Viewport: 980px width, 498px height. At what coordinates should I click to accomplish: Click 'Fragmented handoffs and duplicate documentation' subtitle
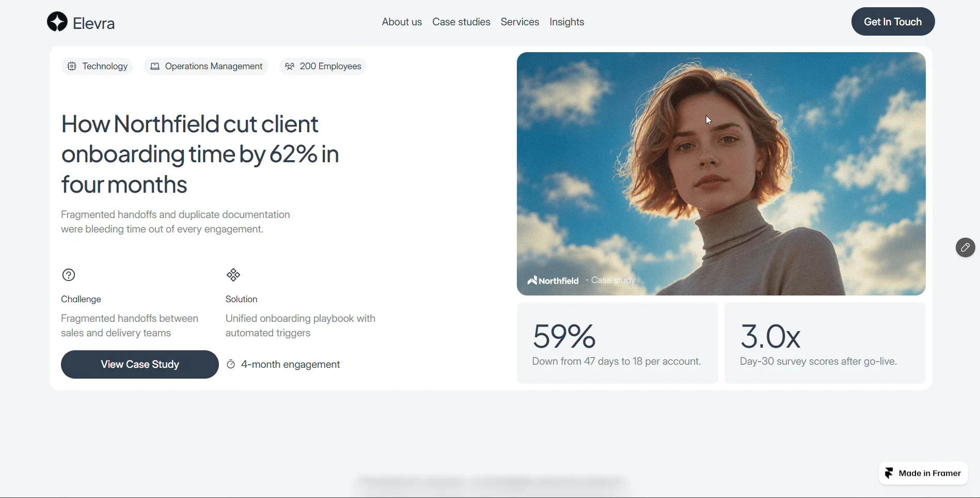click(176, 222)
